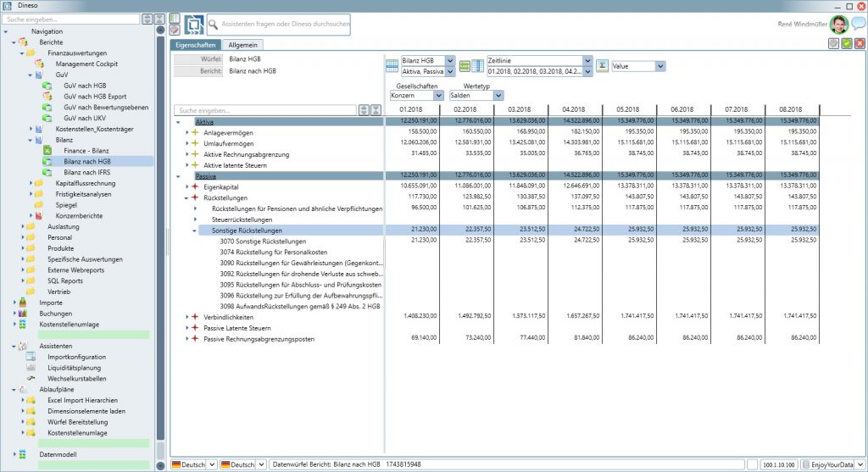The width and height of the screenshot is (868, 472).
Task: Click the swap axes icon before Zeitlinie
Action: pyautogui.click(x=465, y=66)
